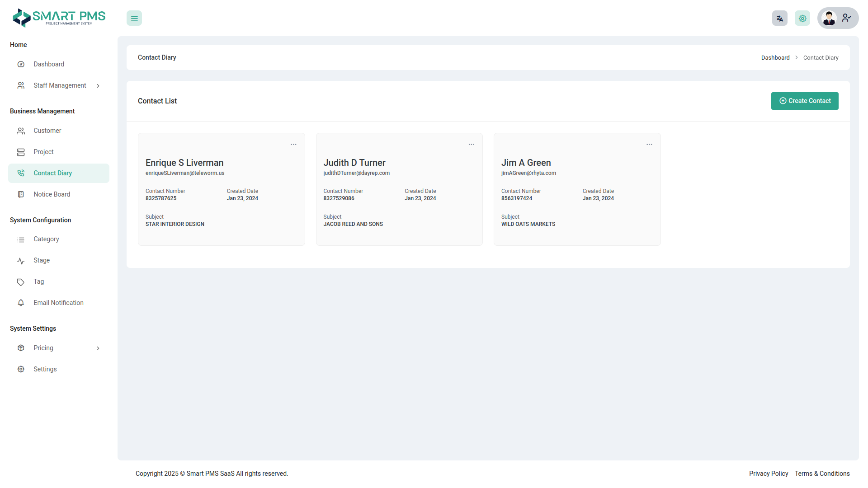
Task: Expand the Staff Management chevron
Action: point(98,86)
